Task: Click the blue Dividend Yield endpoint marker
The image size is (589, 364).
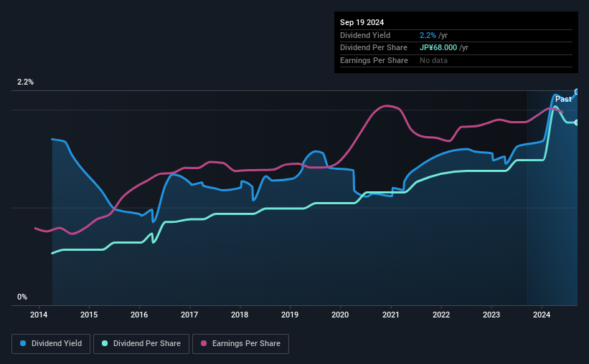Action: [577, 92]
